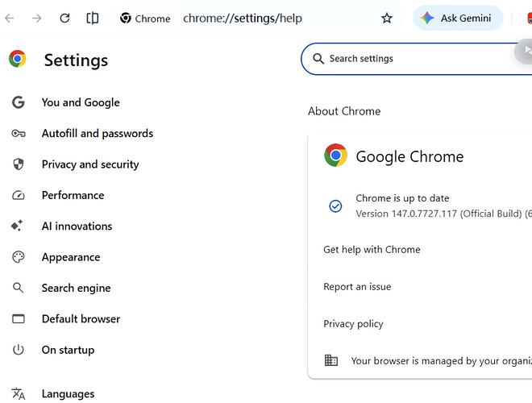Click the key icon for Autofill
Image resolution: width=532 pixels, height=403 pixels.
[19, 133]
